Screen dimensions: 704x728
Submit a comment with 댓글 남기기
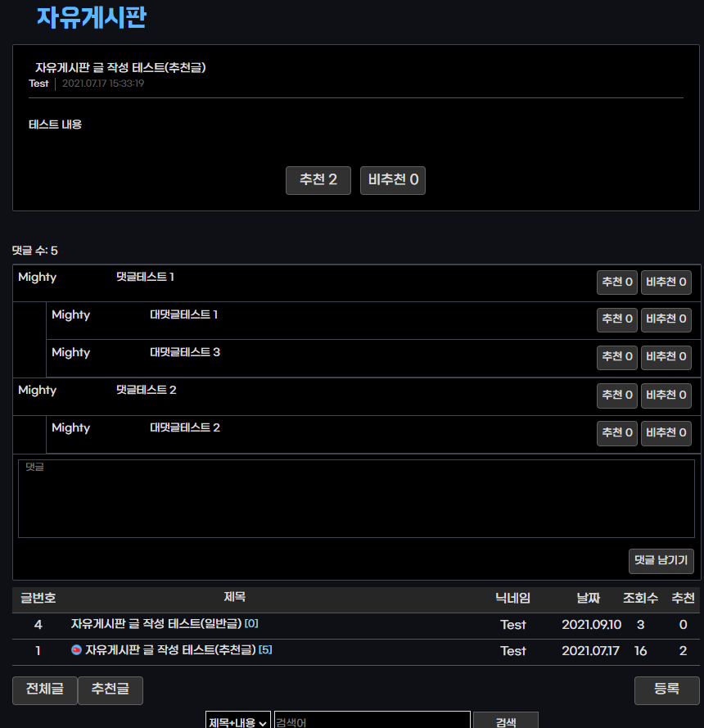pos(661,561)
